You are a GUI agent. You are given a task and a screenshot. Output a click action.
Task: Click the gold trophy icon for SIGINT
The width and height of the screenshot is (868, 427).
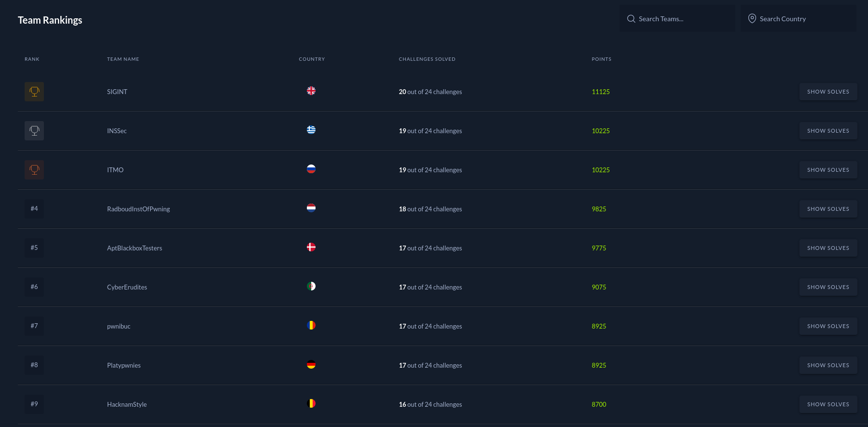pyautogui.click(x=34, y=92)
